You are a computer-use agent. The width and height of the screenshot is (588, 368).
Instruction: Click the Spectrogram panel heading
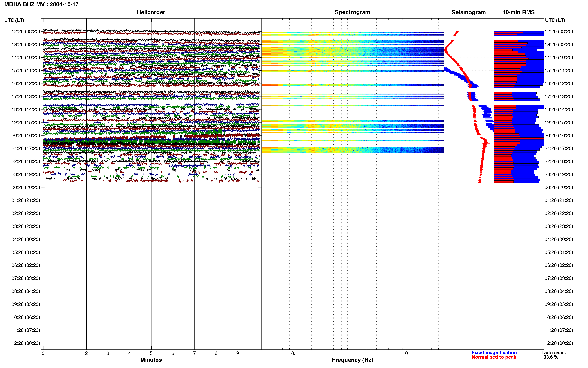coord(352,12)
